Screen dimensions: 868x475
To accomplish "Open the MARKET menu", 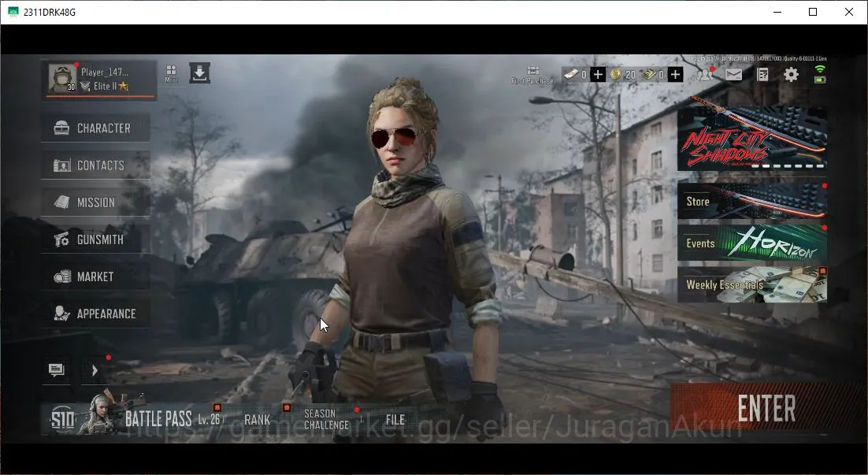I will 95,276.
